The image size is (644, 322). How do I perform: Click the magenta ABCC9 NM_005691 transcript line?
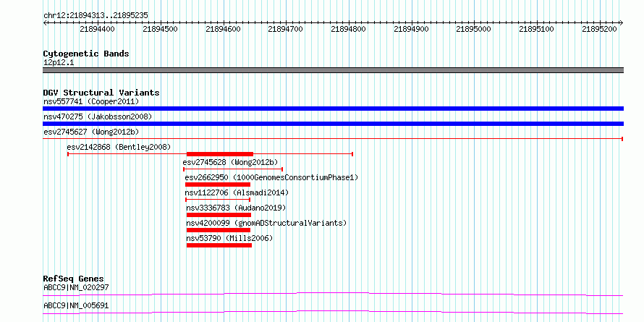pos(333,313)
